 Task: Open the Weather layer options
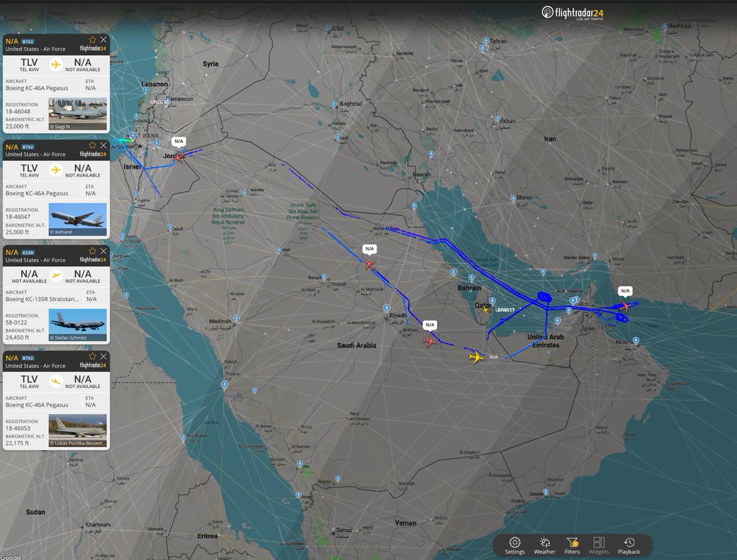tap(544, 545)
